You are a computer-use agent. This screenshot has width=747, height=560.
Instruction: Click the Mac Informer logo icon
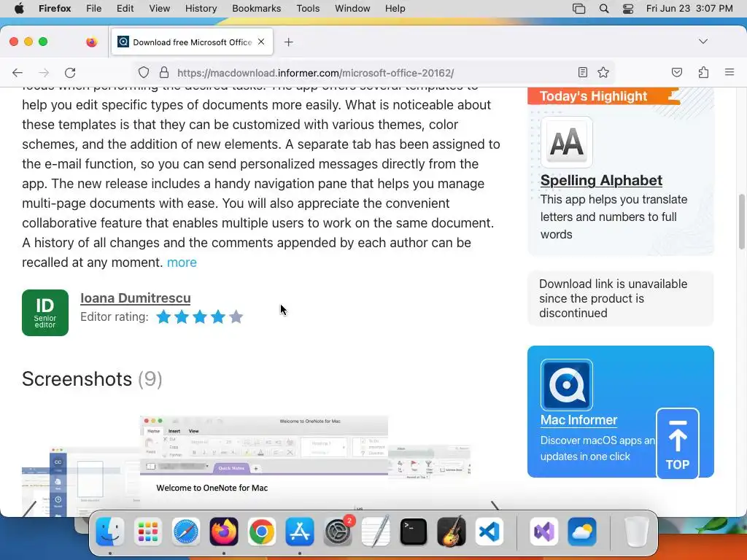[566, 385]
